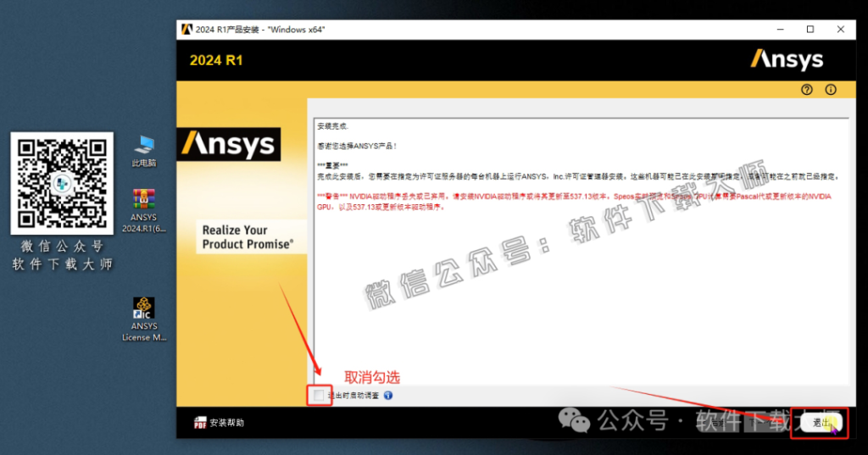This screenshot has height=455, width=868.
Task: Click the 安装完成 text line
Action: (x=332, y=126)
